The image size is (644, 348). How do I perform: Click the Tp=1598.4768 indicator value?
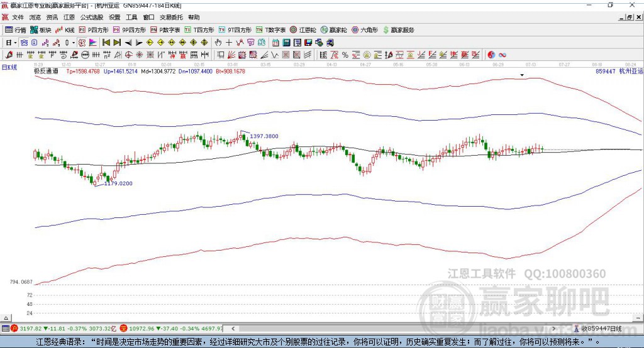tap(83, 72)
